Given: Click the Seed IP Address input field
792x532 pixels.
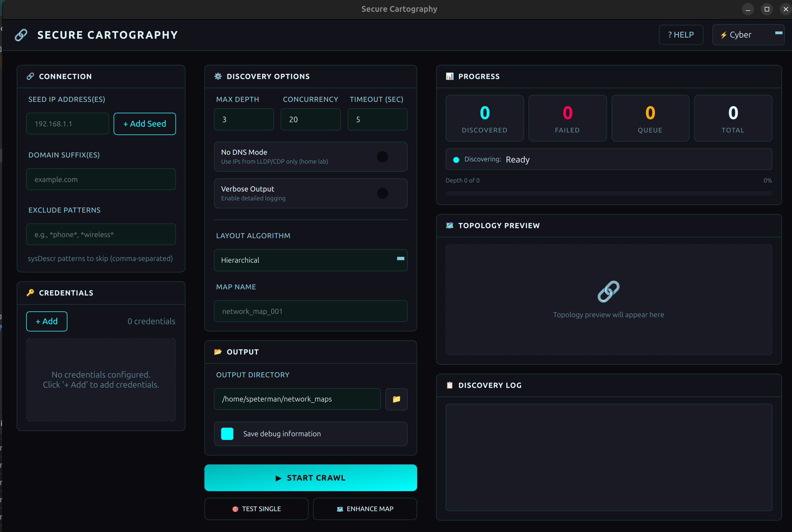Looking at the screenshot, I should click(67, 124).
